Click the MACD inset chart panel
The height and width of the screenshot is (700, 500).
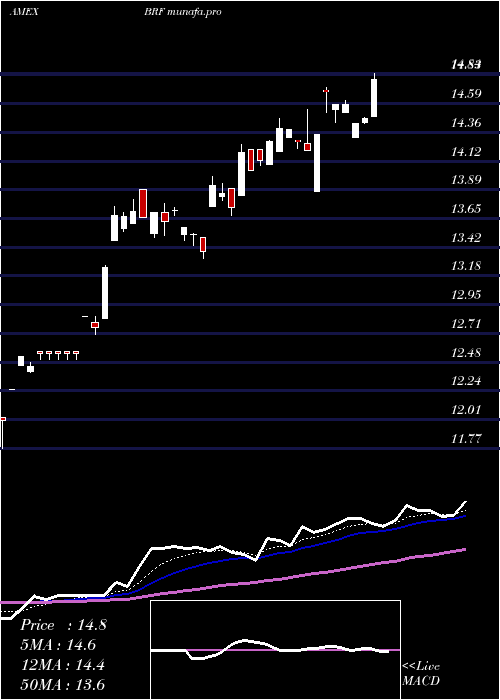pos(275,650)
